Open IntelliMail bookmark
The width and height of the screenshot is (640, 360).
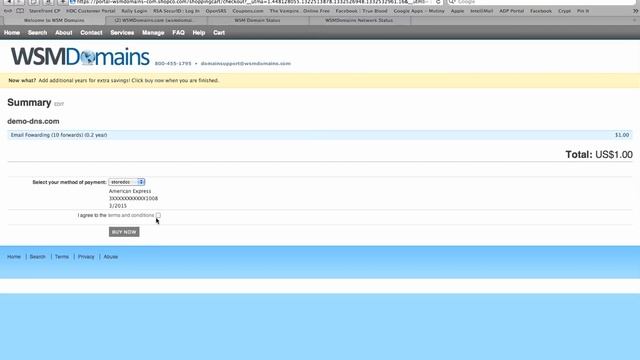pos(482,11)
